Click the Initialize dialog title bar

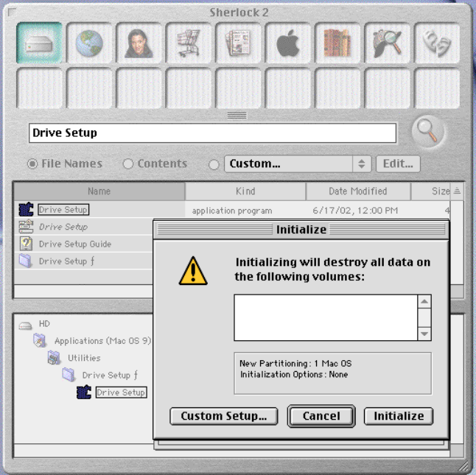click(301, 230)
